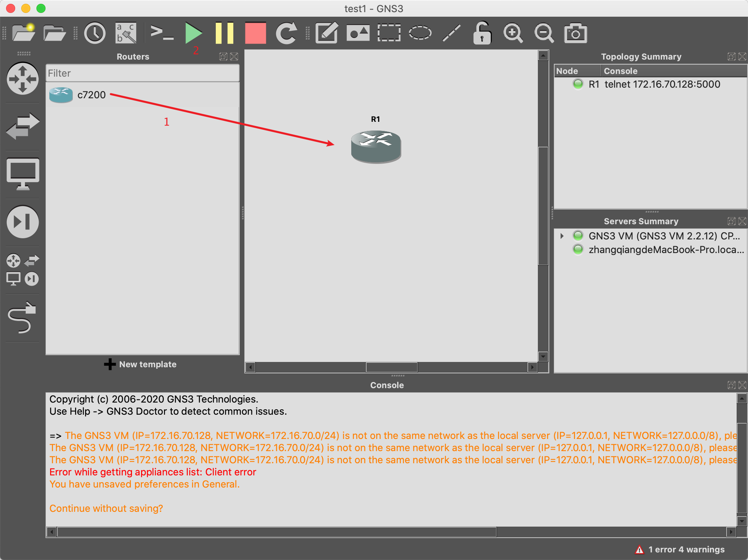Click the console horizontal scrollbar

click(x=277, y=532)
